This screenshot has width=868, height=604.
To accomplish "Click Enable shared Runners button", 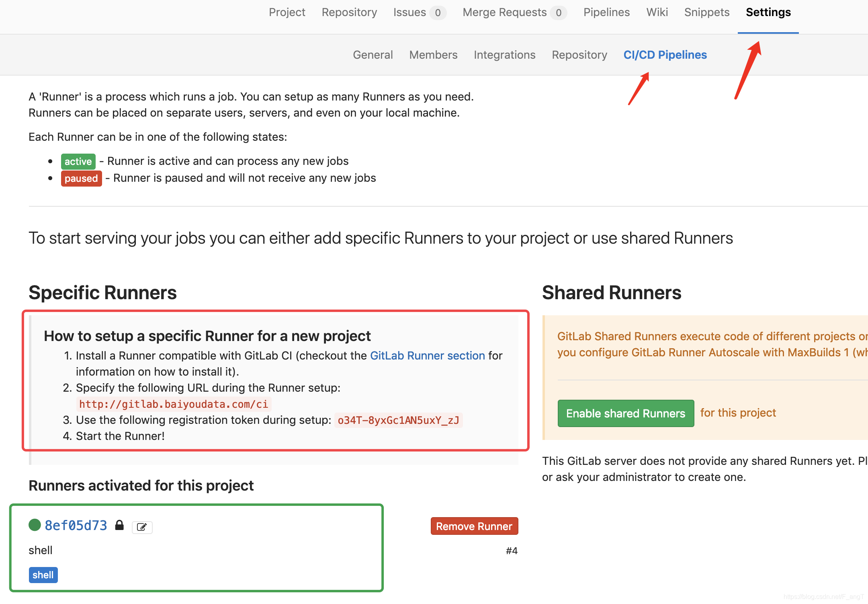I will (x=626, y=413).
